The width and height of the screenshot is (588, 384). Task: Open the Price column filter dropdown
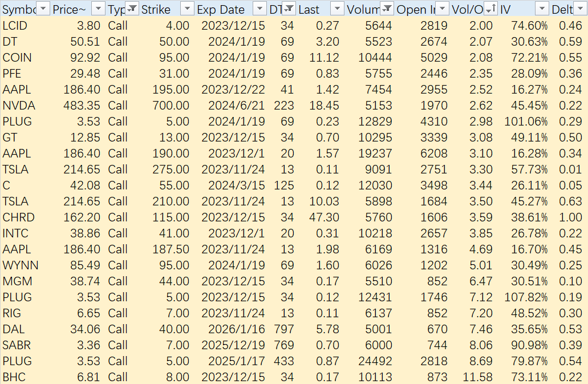pos(99,8)
